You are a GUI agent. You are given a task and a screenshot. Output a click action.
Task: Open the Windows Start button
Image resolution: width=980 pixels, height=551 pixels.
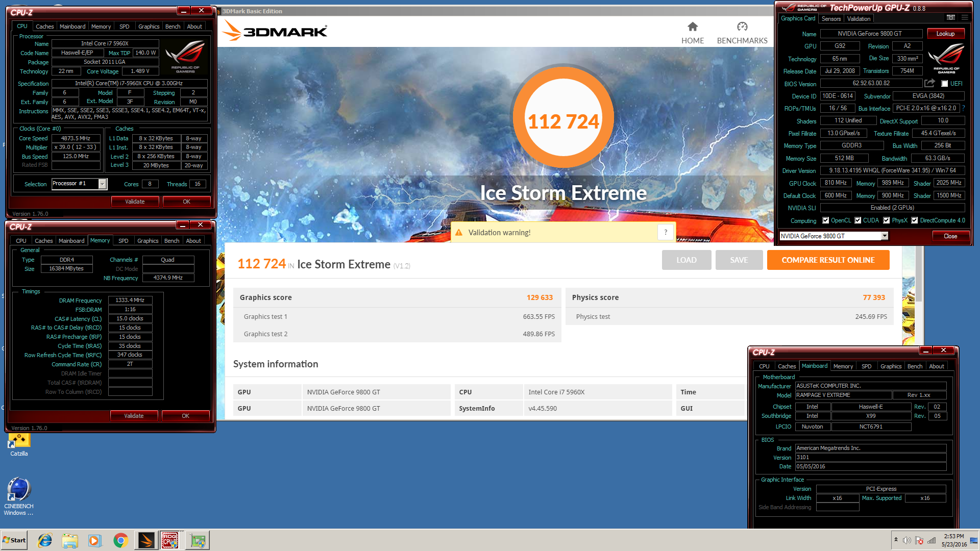click(x=14, y=540)
